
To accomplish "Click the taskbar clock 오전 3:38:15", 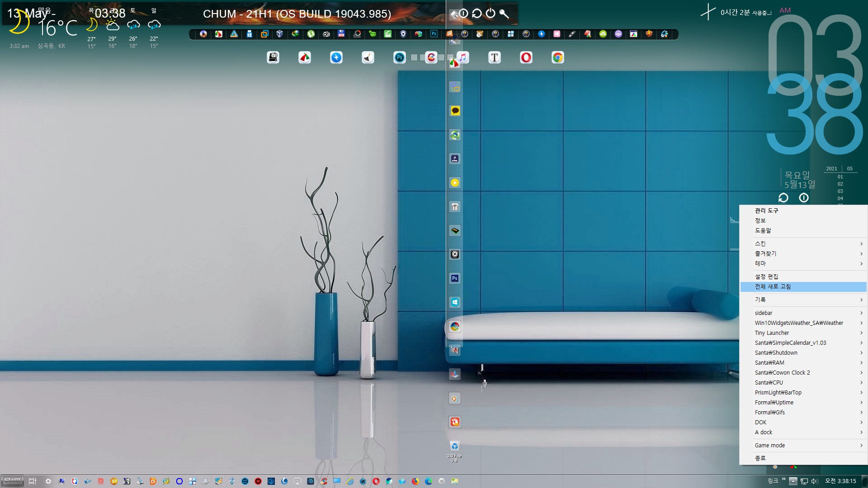I will [x=840, y=481].
